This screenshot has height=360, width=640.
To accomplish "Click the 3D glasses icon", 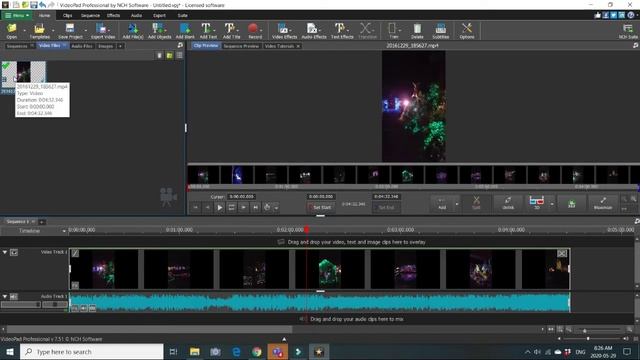I will pos(537,202).
